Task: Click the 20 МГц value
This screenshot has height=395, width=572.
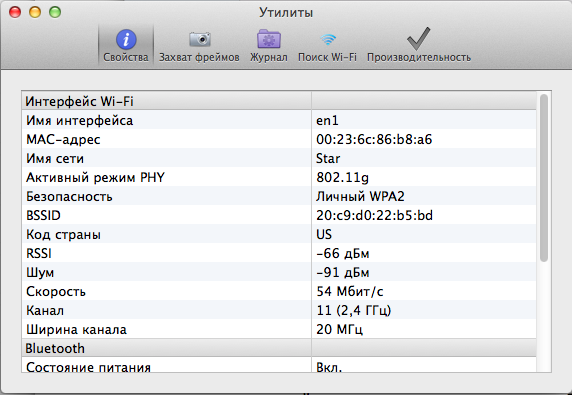Action: [x=339, y=329]
